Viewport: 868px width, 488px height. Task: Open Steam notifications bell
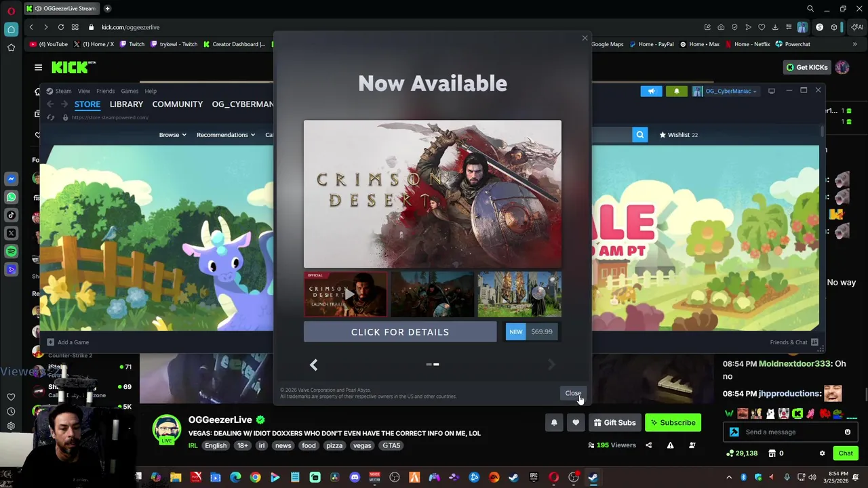point(676,91)
